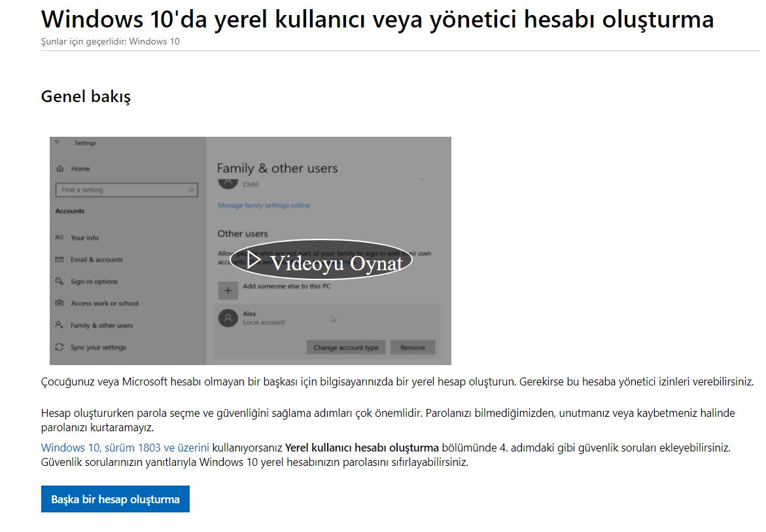Click Manage family settings online link in thumbnail
Image resolution: width=766 pixels, height=532 pixels.
pyautogui.click(x=264, y=205)
